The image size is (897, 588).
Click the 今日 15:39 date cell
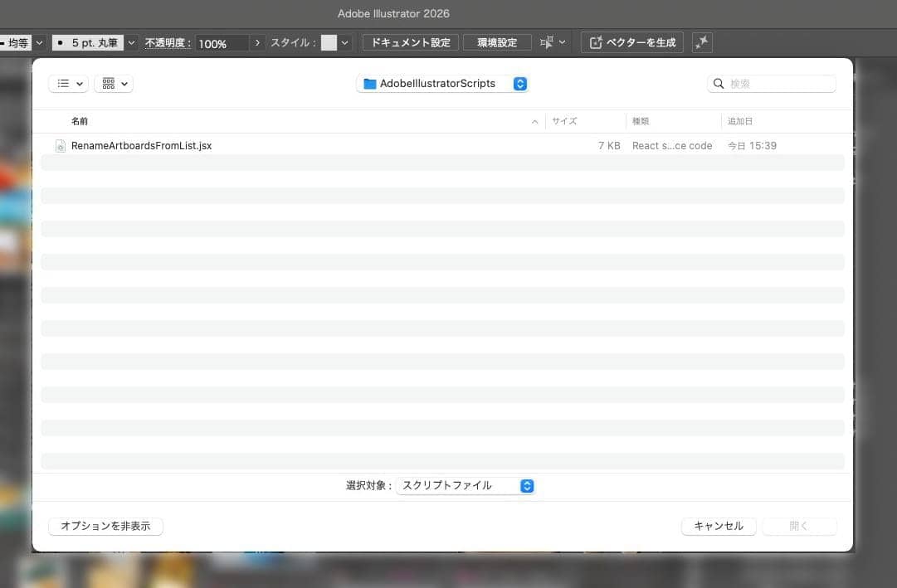tap(753, 146)
